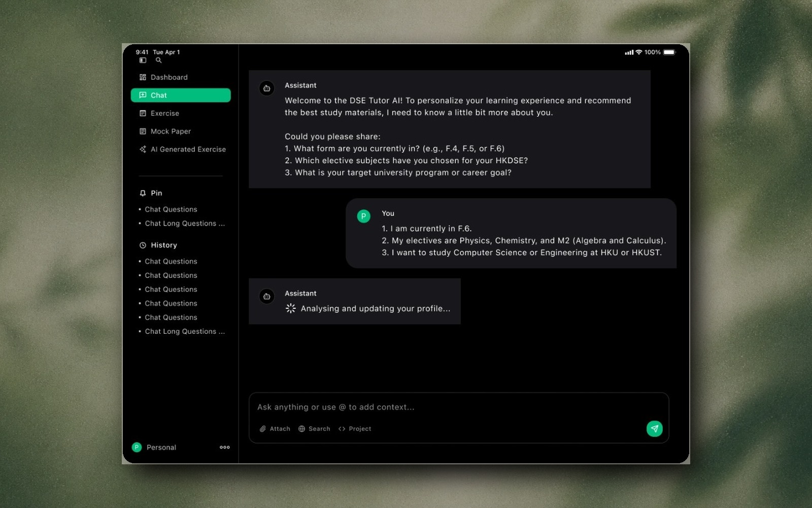
Task: Open the Personal account profile avatar
Action: click(x=137, y=448)
